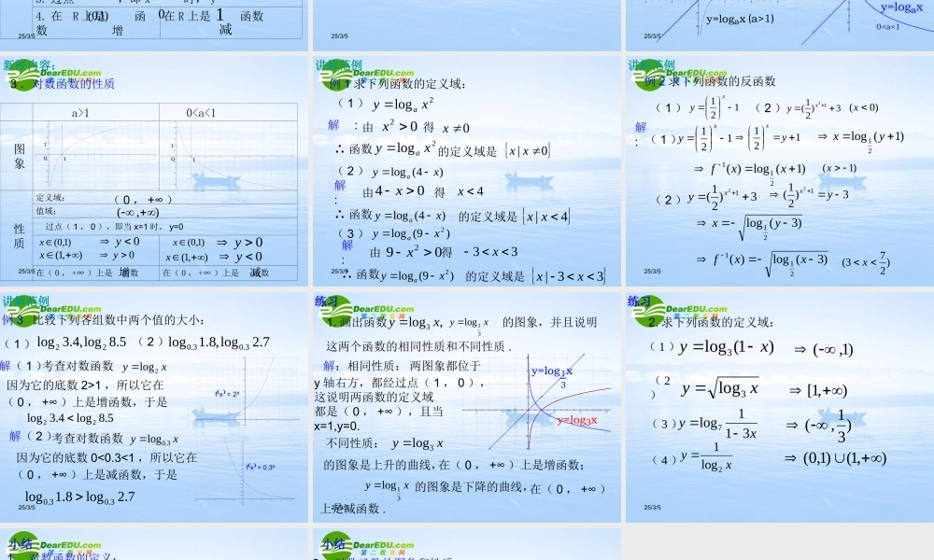
Task: Click the f(x)=0.3ˣ graph label
Action: (x=261, y=468)
